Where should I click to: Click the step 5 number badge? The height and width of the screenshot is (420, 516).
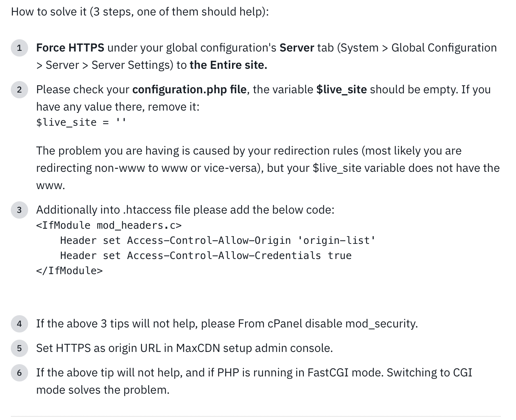pyautogui.click(x=19, y=348)
